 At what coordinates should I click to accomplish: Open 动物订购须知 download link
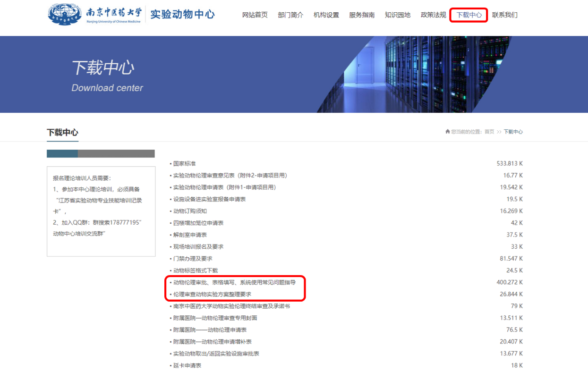coord(190,211)
